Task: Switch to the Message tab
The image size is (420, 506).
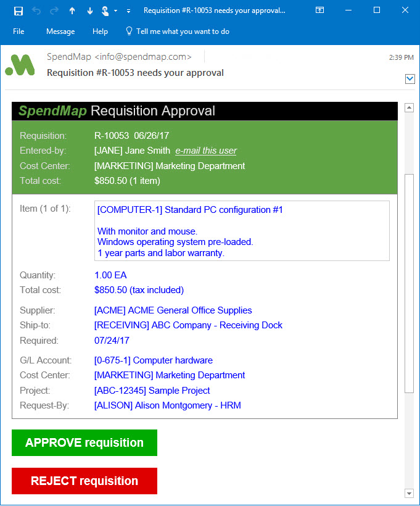Action: point(60,31)
